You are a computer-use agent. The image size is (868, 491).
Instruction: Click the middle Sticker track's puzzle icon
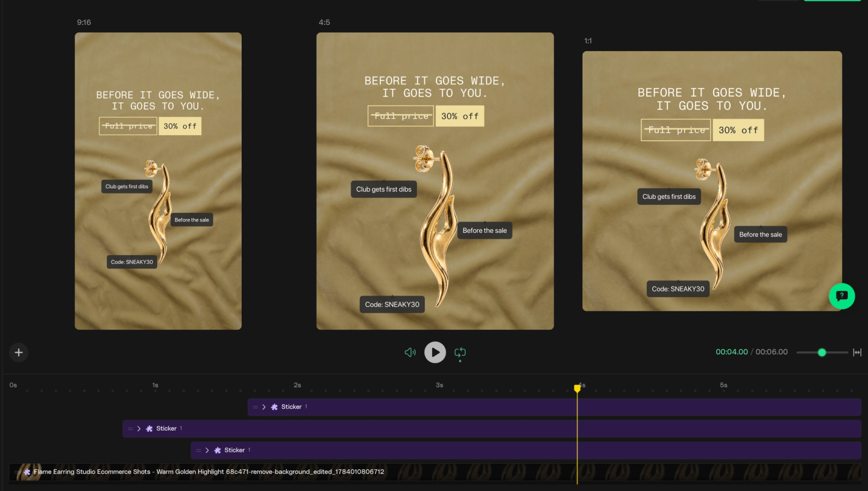(x=149, y=429)
